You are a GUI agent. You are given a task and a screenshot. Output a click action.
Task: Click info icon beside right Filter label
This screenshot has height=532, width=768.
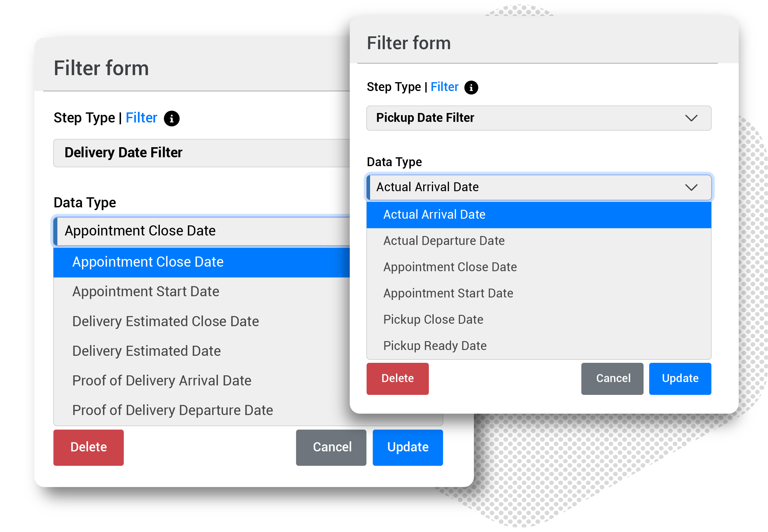(x=471, y=88)
